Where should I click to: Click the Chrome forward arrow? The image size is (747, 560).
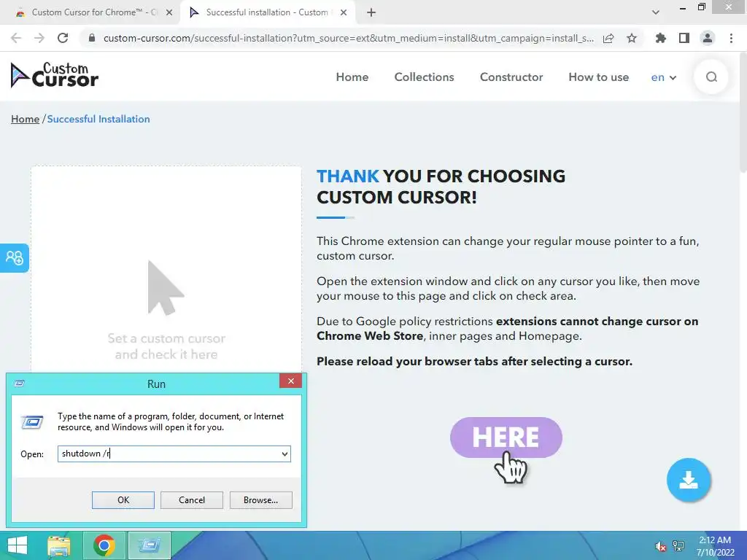click(x=39, y=38)
